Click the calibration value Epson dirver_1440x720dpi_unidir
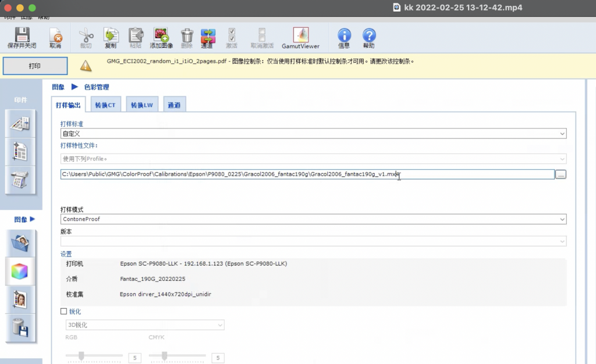596x364 pixels. (x=165, y=294)
